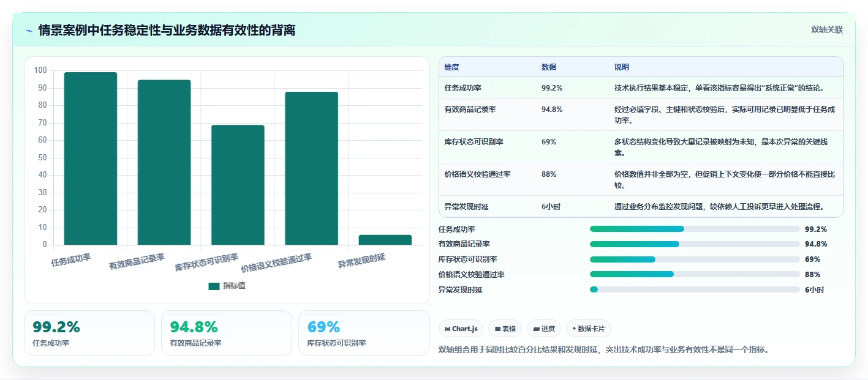This screenshot has width=868, height=380.
Task: Click the 有效商品记录率 bar in the chart
Action: 164,162
